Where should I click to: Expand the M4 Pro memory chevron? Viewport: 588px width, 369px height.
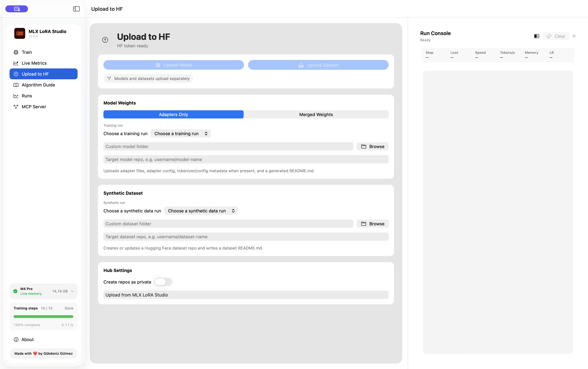click(x=72, y=291)
